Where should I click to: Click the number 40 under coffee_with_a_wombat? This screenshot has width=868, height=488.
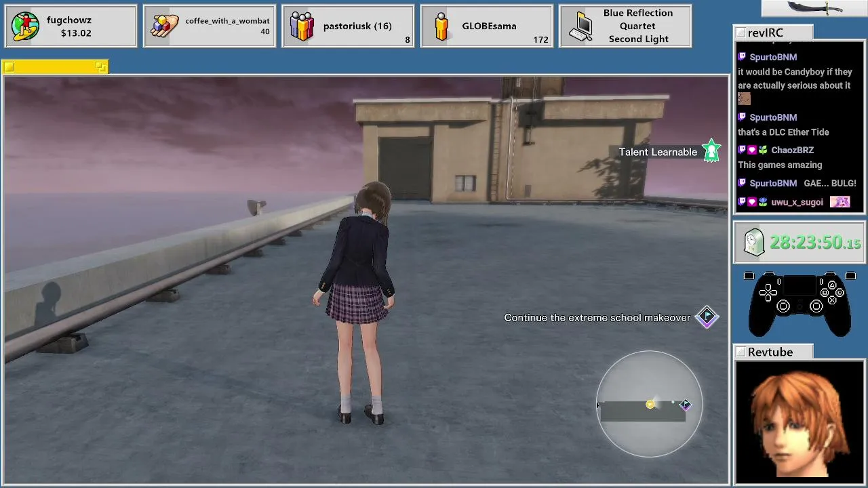point(265,32)
